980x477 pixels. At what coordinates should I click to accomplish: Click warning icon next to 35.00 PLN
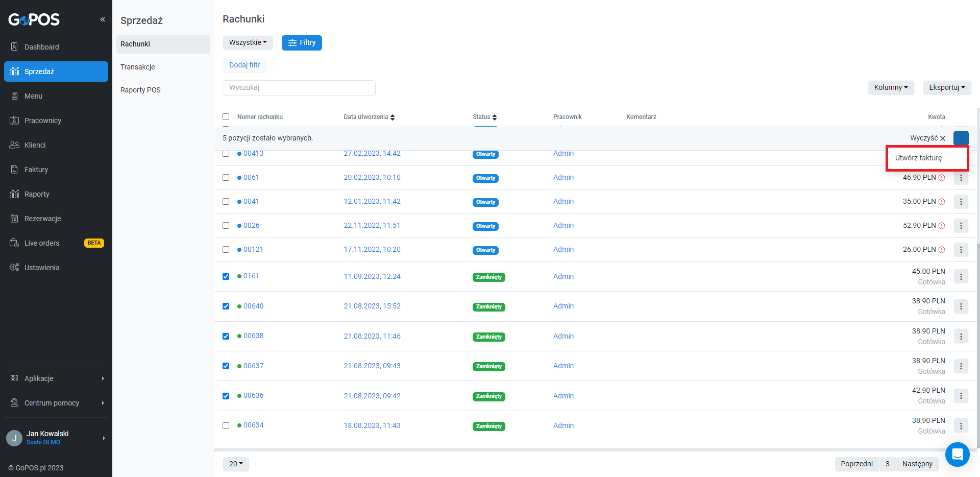point(942,202)
